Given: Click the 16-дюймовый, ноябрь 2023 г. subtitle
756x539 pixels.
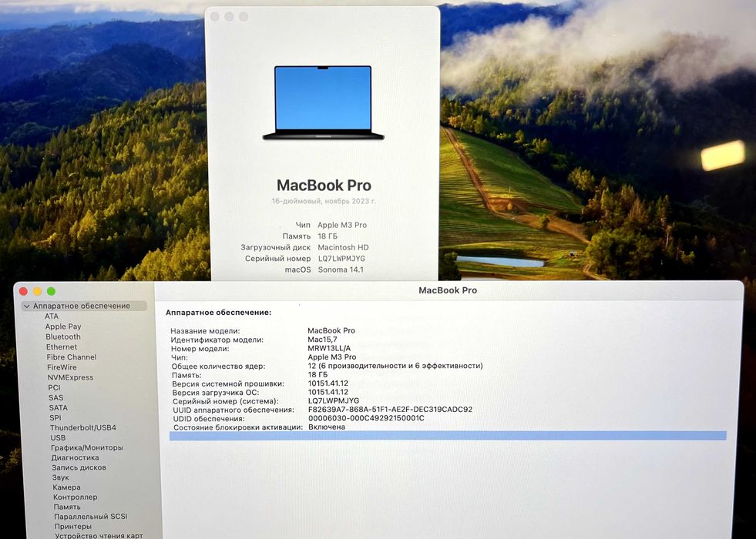Looking at the screenshot, I should coord(324,201).
